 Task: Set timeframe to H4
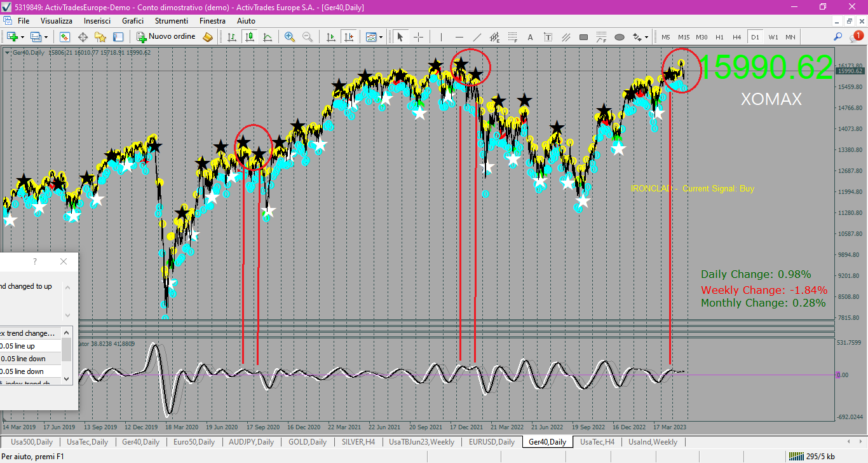[x=737, y=37]
